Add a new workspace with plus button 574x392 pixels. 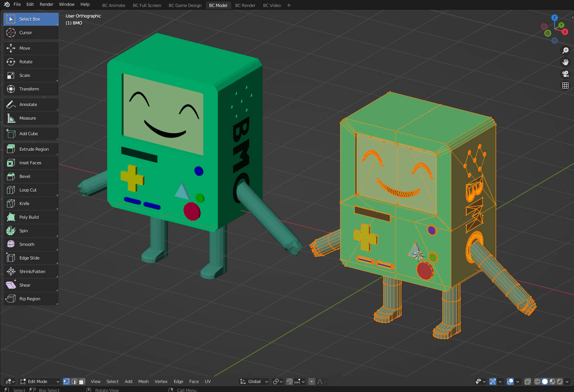[289, 5]
